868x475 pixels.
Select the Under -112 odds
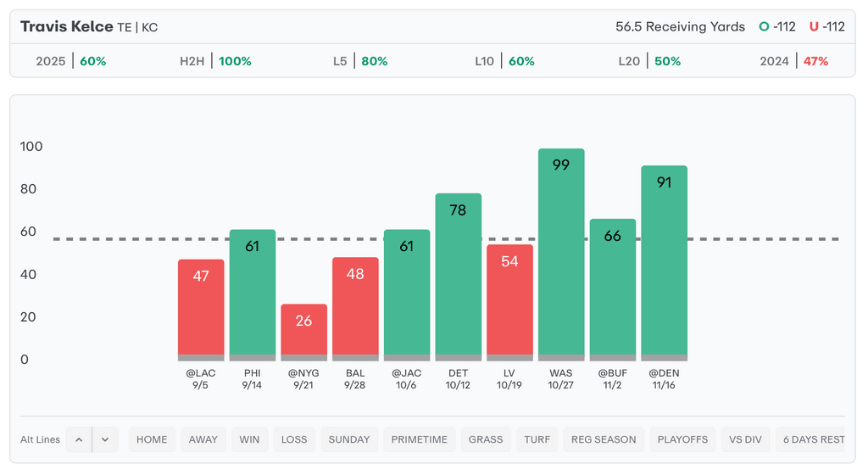[x=826, y=26]
